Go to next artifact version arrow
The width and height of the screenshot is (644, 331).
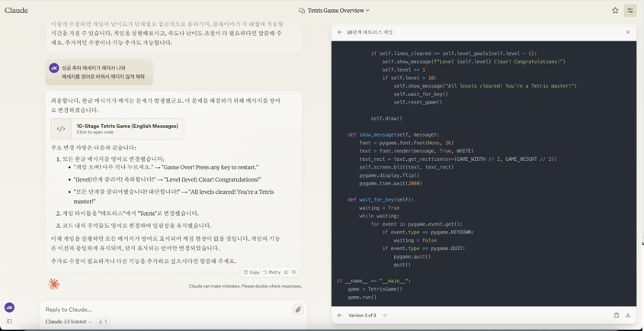coord(384,316)
